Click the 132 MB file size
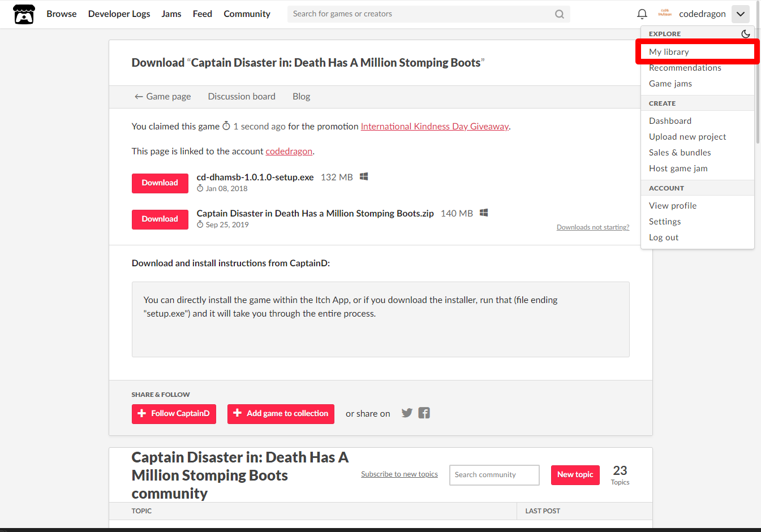Image resolution: width=761 pixels, height=532 pixels. tap(337, 178)
